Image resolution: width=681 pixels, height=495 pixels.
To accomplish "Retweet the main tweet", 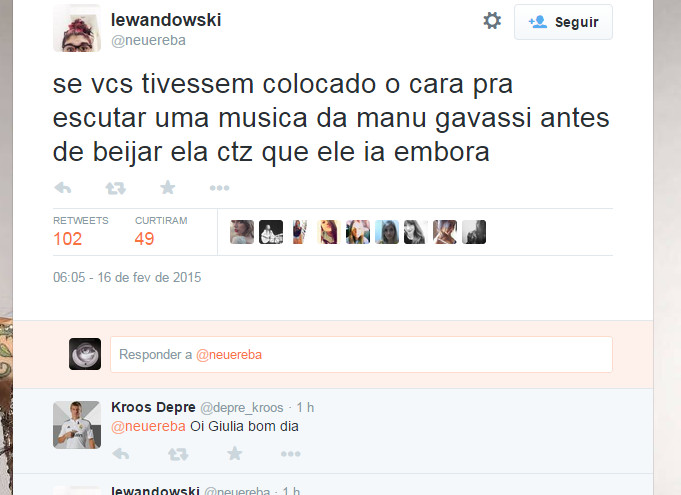I will pyautogui.click(x=116, y=188).
